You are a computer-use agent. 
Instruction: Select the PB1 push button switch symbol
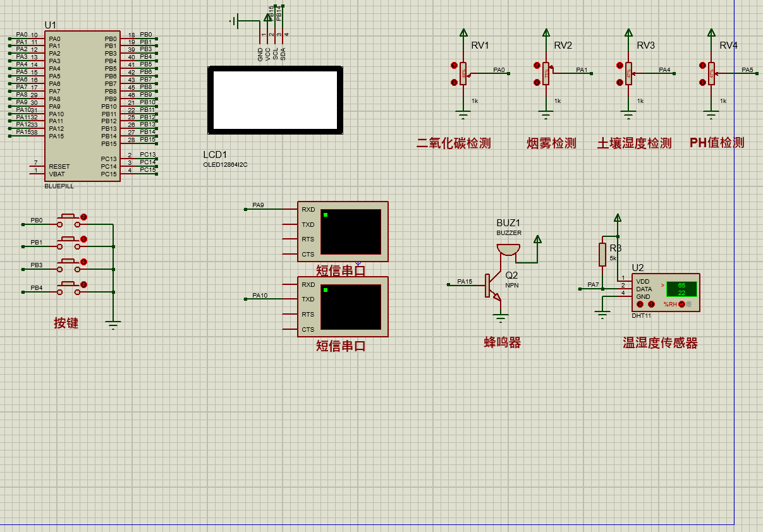pos(69,243)
